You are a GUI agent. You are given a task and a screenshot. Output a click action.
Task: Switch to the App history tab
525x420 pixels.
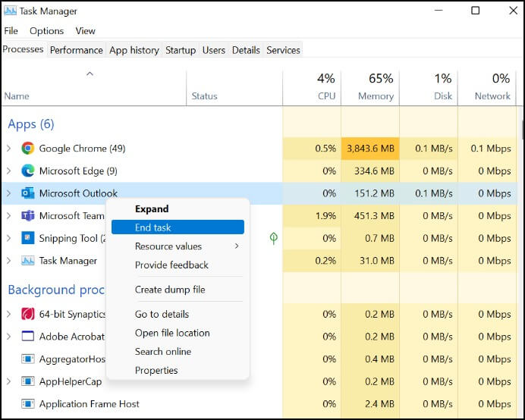[x=134, y=50]
